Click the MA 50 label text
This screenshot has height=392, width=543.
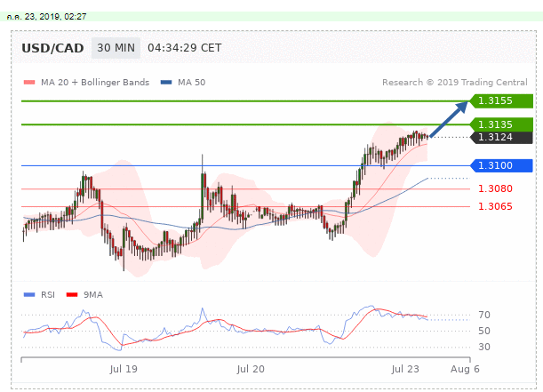191,83
